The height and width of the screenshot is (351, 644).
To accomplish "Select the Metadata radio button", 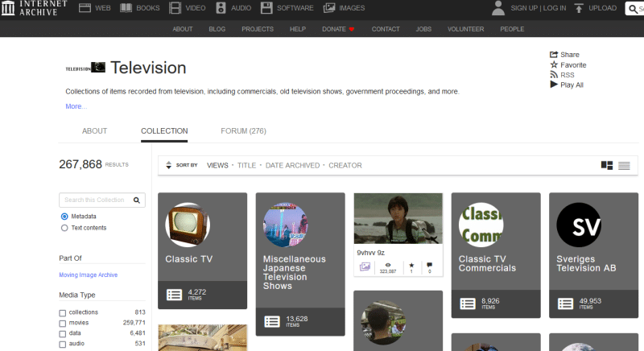I will 64,217.
